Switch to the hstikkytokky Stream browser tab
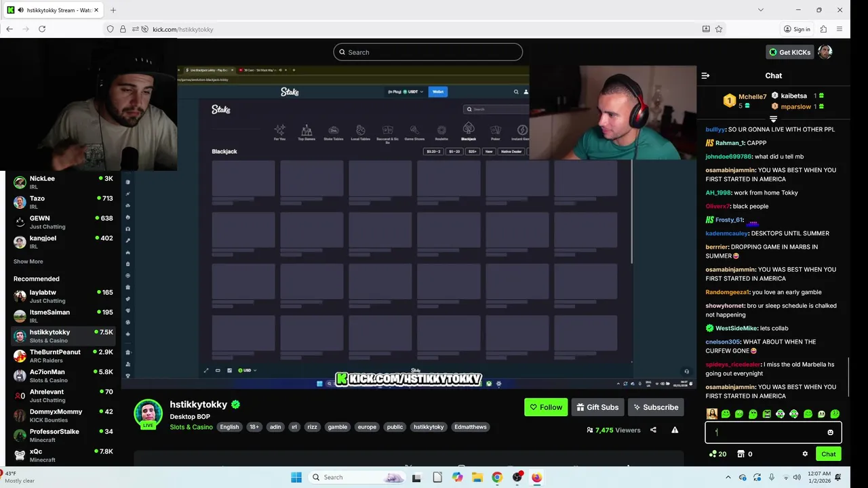Image resolution: width=868 pixels, height=488 pixels. pyautogui.click(x=53, y=10)
